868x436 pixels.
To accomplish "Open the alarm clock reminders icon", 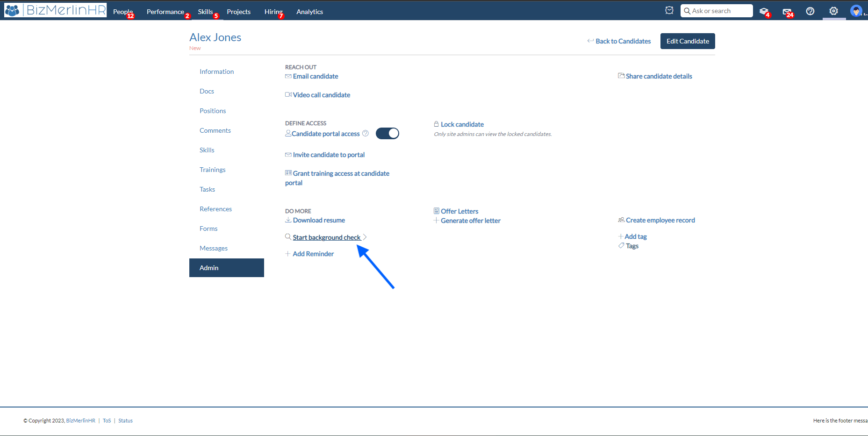I will [669, 10].
